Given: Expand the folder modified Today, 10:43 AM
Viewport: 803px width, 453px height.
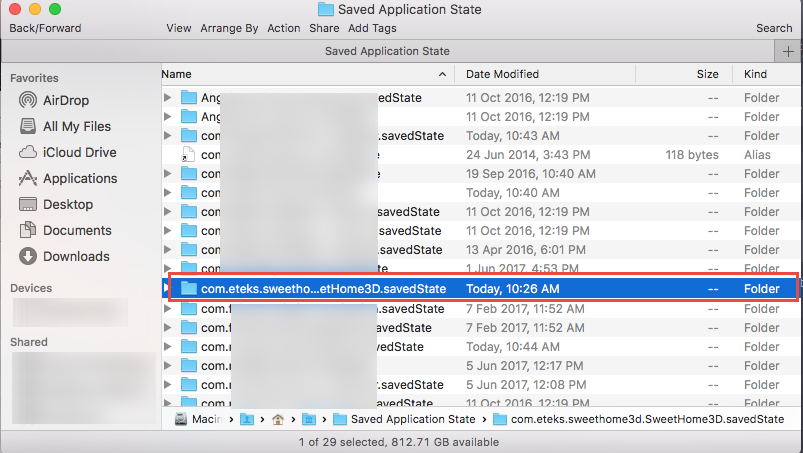Looking at the screenshot, I should pos(167,136).
